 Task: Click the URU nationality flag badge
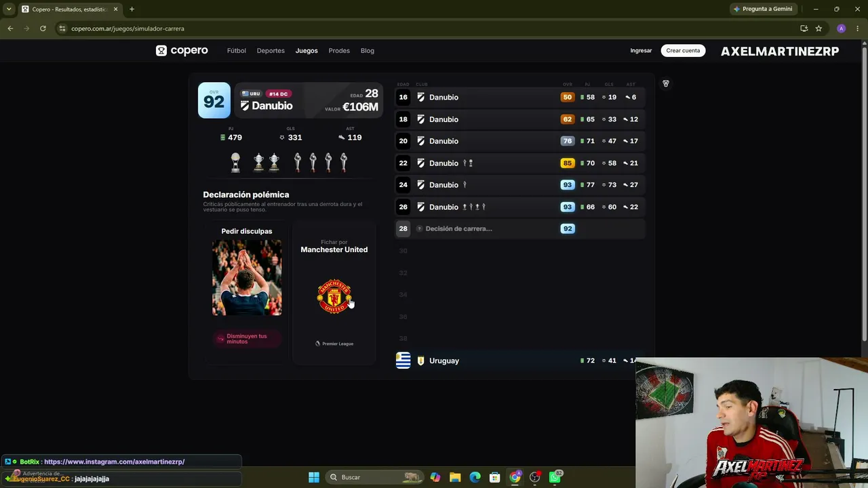[251, 94]
